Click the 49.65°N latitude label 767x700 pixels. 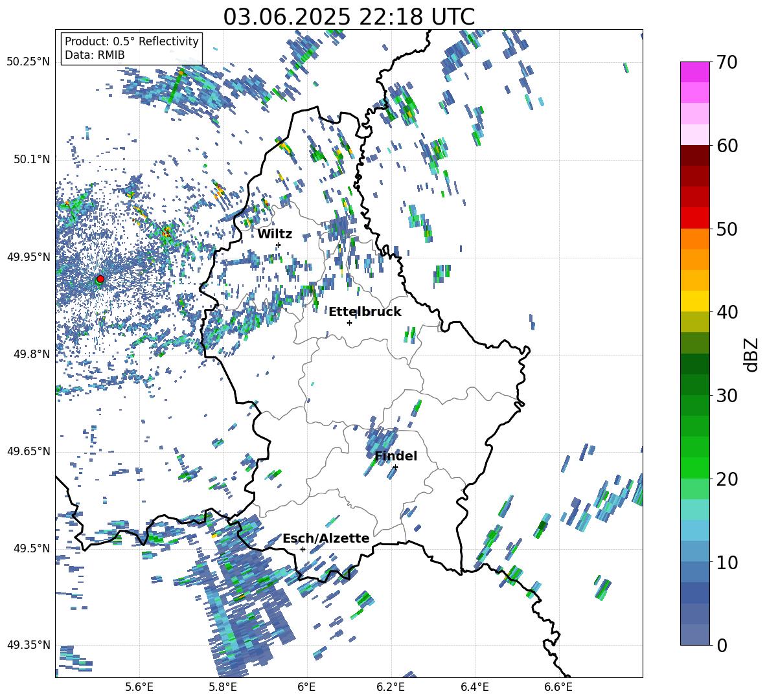pos(29,451)
